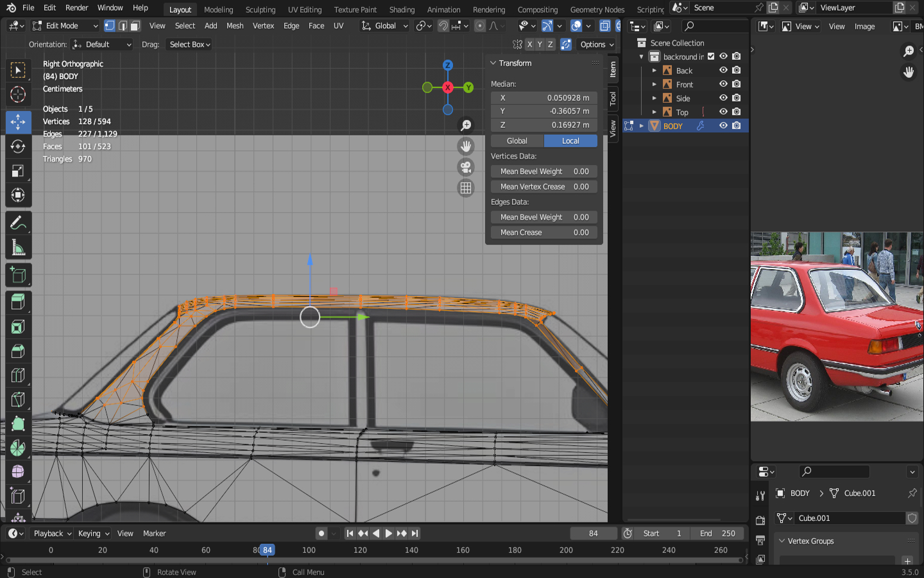The height and width of the screenshot is (578, 924).
Task: Select the Scale tool
Action: click(x=18, y=171)
